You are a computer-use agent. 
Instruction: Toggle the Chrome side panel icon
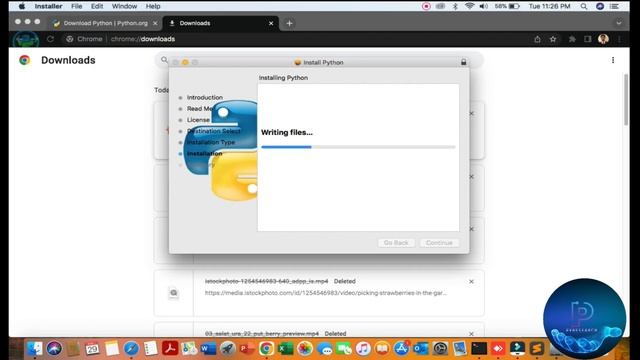click(587, 39)
